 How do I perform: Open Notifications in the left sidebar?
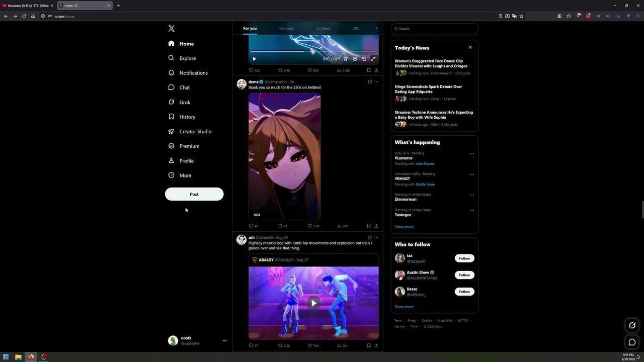click(x=188, y=73)
